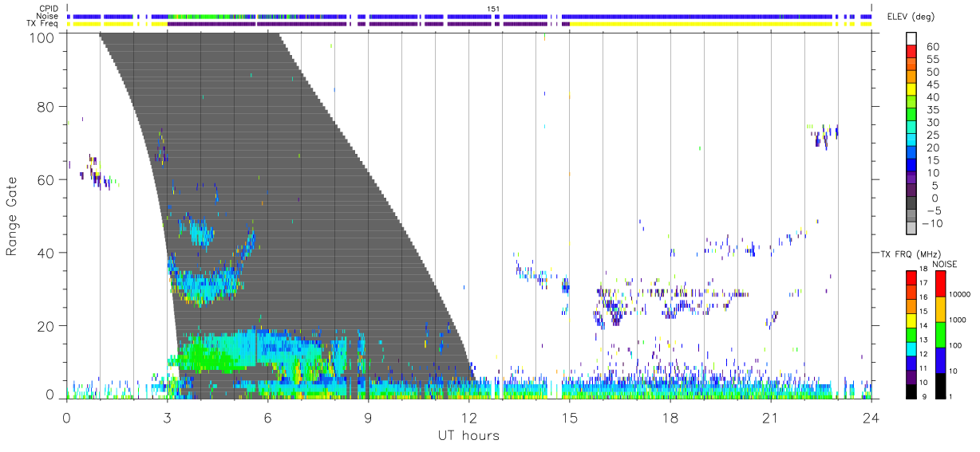The height and width of the screenshot is (452, 980).
Task: Click the 1000 label on NOISE colorbar
Action: pos(958,320)
